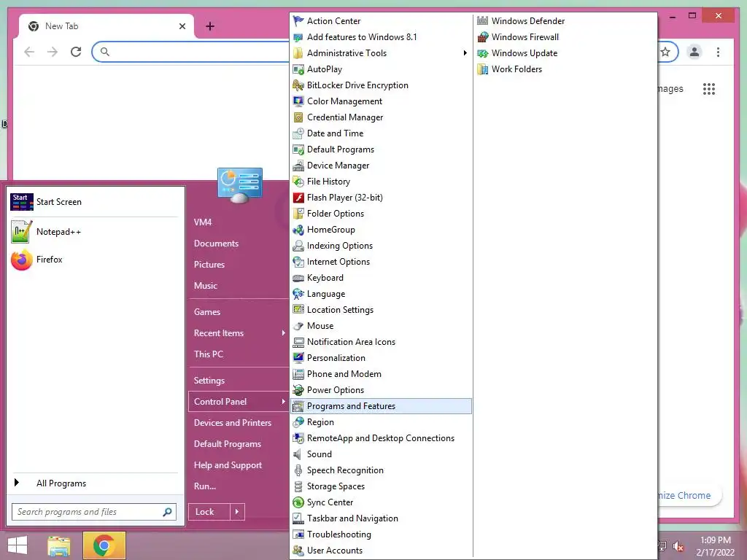Click the muted volume tray icon
Screen dimensions: 747x560
coord(678,547)
